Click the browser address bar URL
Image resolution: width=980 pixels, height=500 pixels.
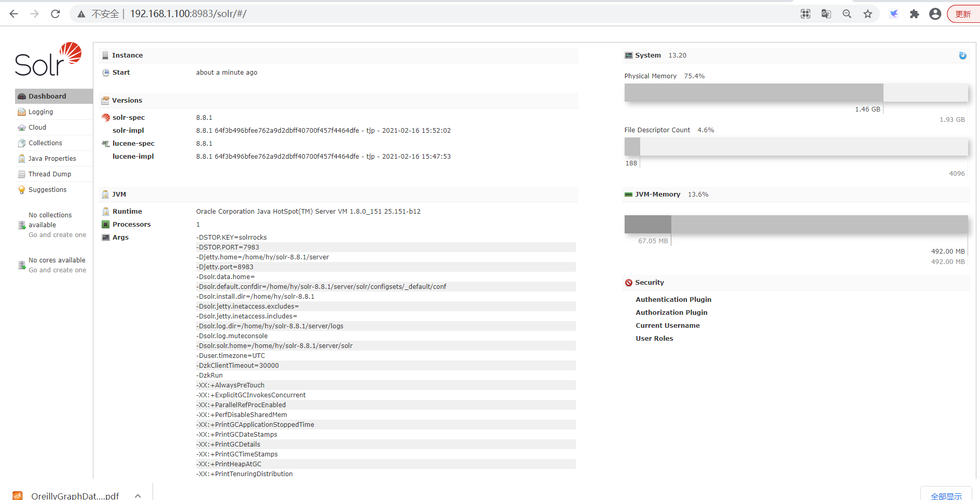click(x=188, y=14)
